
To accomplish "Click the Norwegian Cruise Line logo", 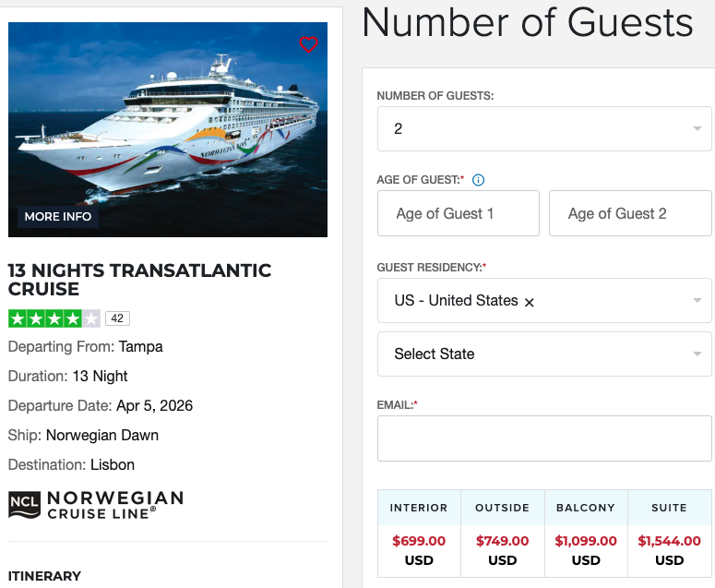I will point(96,504).
